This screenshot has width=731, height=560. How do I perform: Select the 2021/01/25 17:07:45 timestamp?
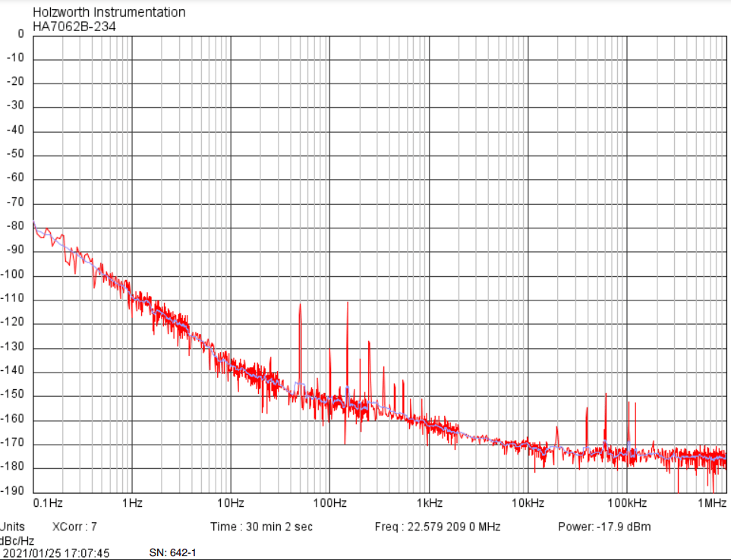[x=56, y=553]
